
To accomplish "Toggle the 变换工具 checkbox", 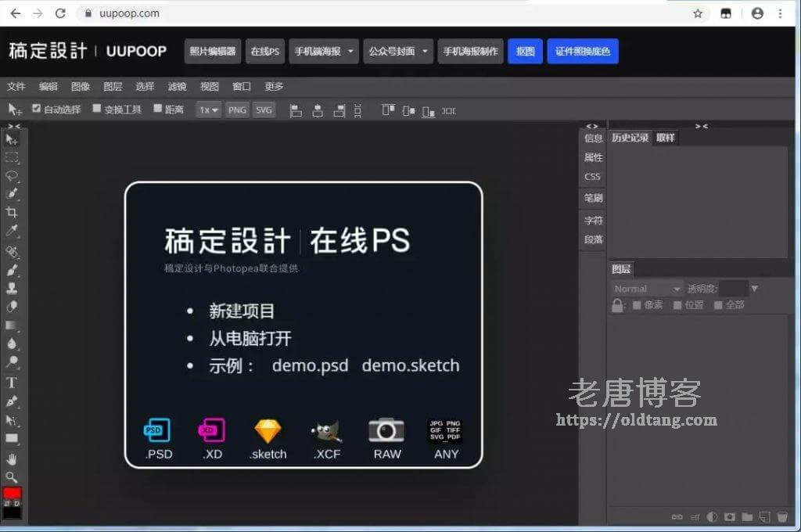I will (97, 109).
